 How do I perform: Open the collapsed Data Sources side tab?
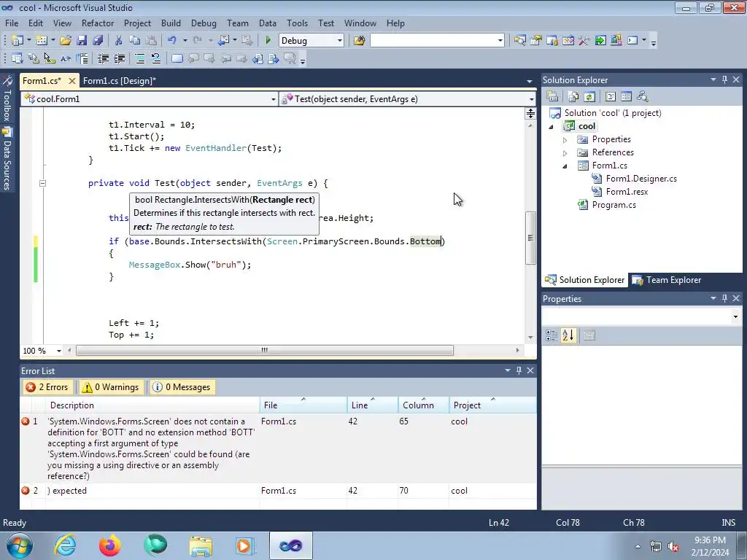tap(7, 158)
